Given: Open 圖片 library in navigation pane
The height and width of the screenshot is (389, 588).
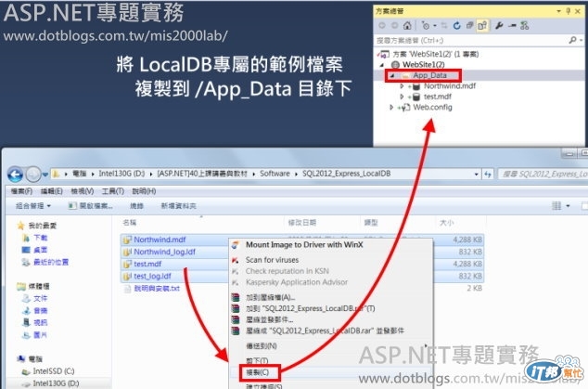Looking at the screenshot, I should pyautogui.click(x=41, y=334).
